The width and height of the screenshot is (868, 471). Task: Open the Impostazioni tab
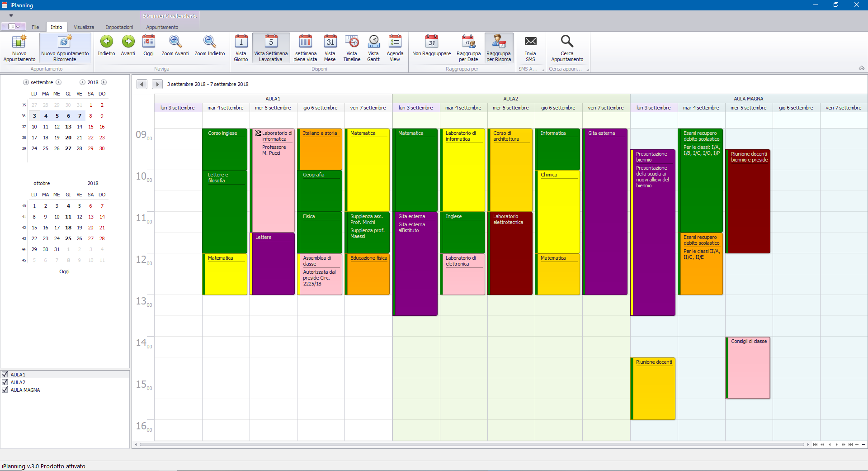click(x=119, y=27)
